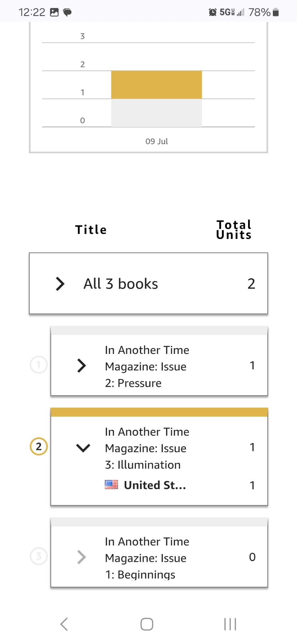Open the recent apps navigation icon

[230, 624]
